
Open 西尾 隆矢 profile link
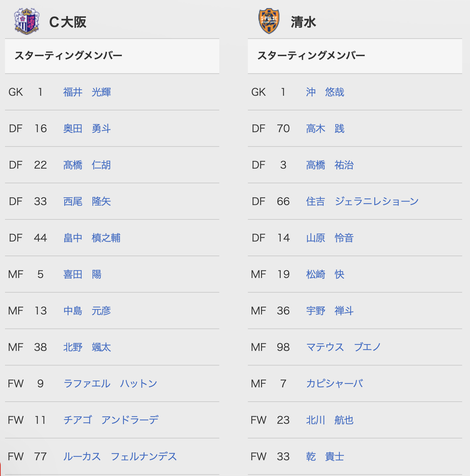(x=87, y=202)
